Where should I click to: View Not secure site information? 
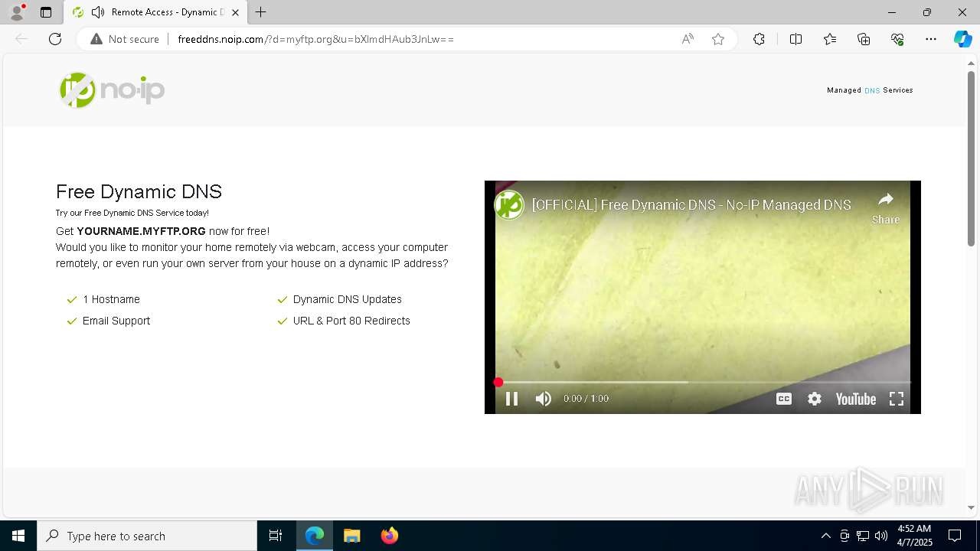(x=125, y=39)
